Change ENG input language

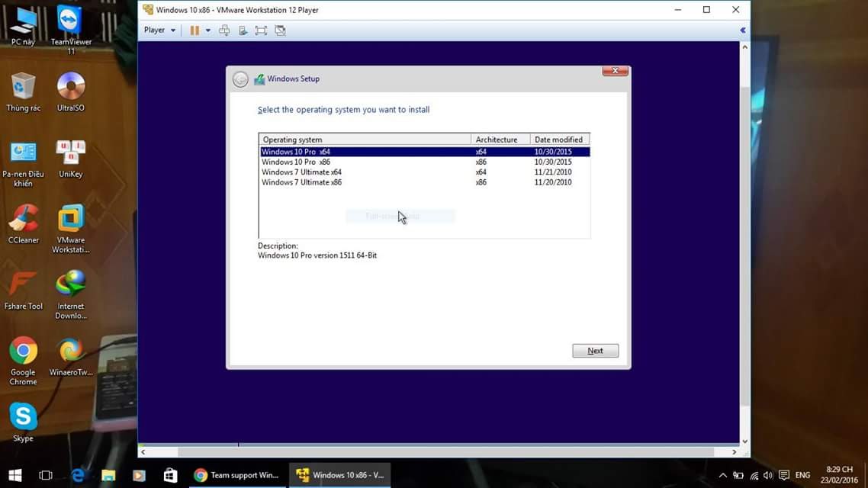pos(802,475)
